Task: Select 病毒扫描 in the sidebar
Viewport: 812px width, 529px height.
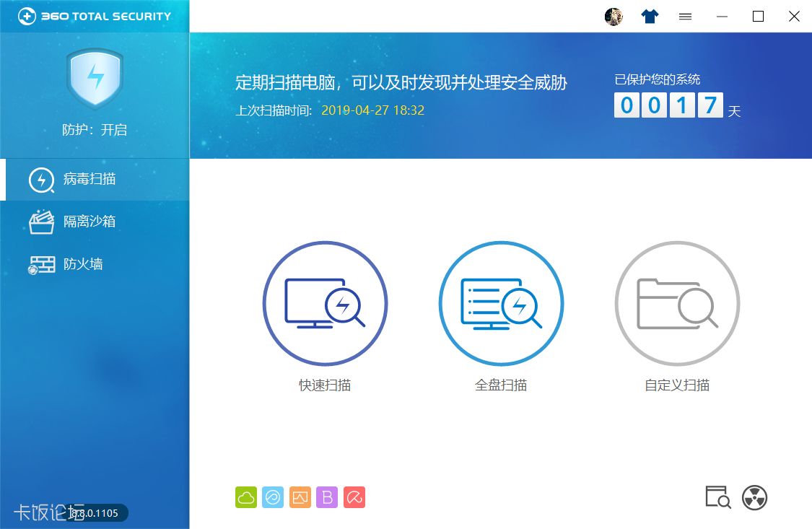Action: (95, 179)
